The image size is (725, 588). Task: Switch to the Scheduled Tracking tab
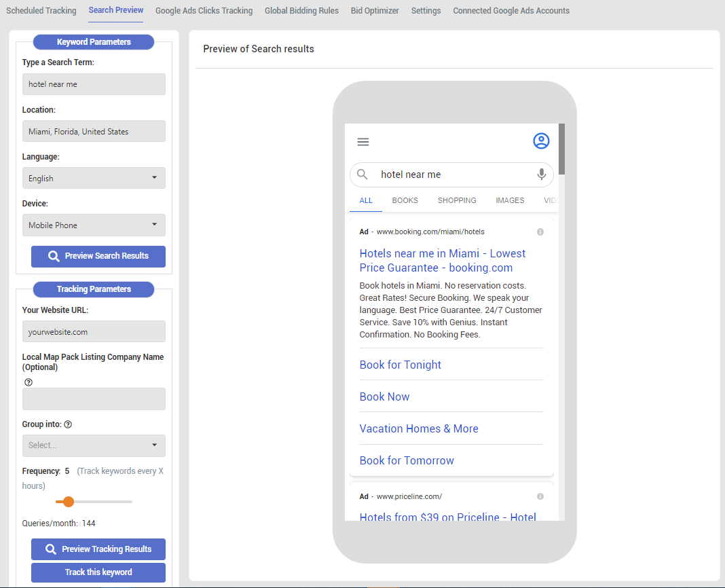(41, 11)
